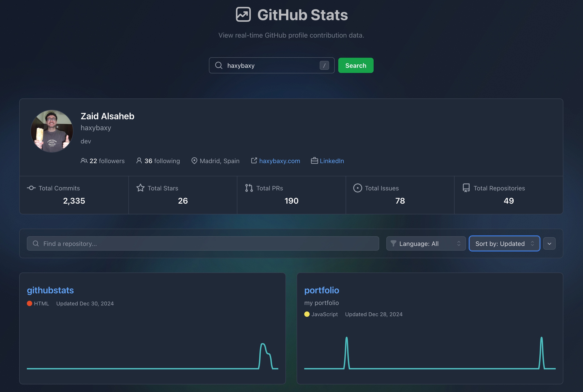Open the Language: All dropdown

point(426,243)
